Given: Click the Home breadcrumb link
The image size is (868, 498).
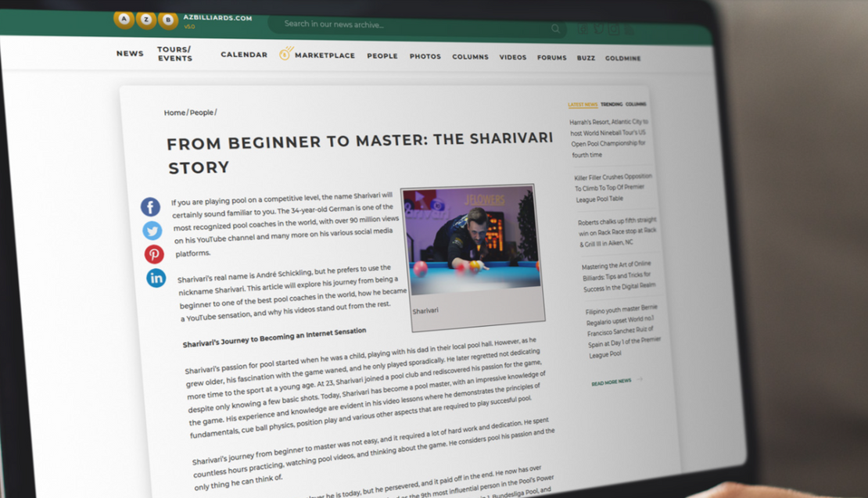Looking at the screenshot, I should pos(174,113).
